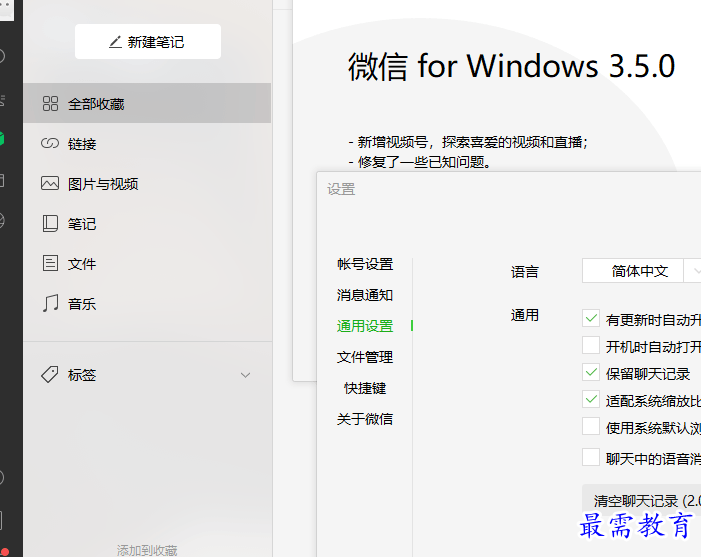Open the 文件 document icon category
The height and width of the screenshot is (557, 701).
[x=147, y=263]
